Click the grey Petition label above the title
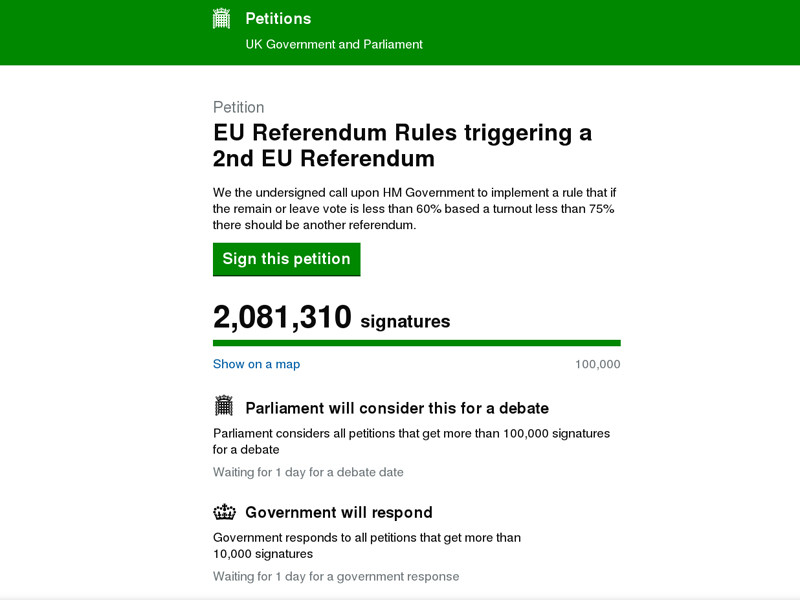800x600 pixels. (239, 107)
